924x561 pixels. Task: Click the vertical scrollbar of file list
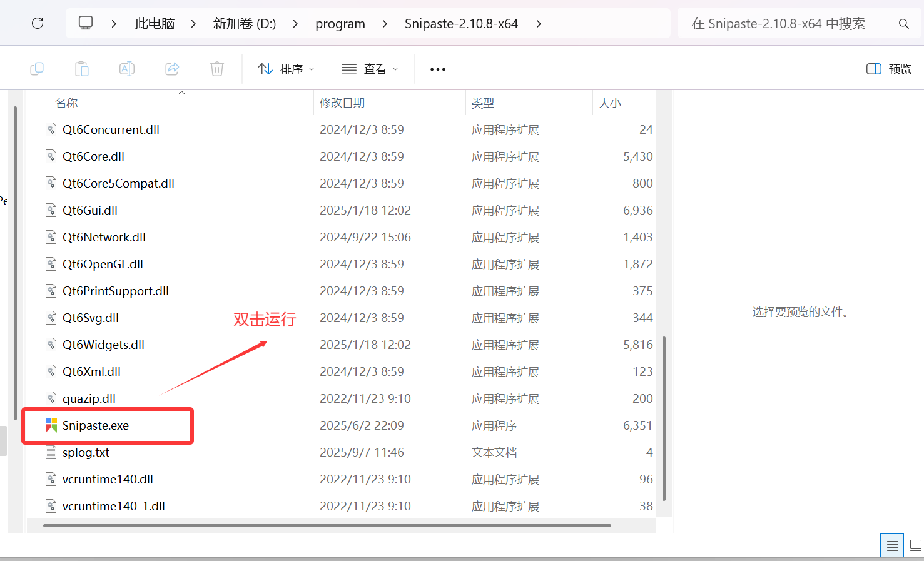(664, 418)
